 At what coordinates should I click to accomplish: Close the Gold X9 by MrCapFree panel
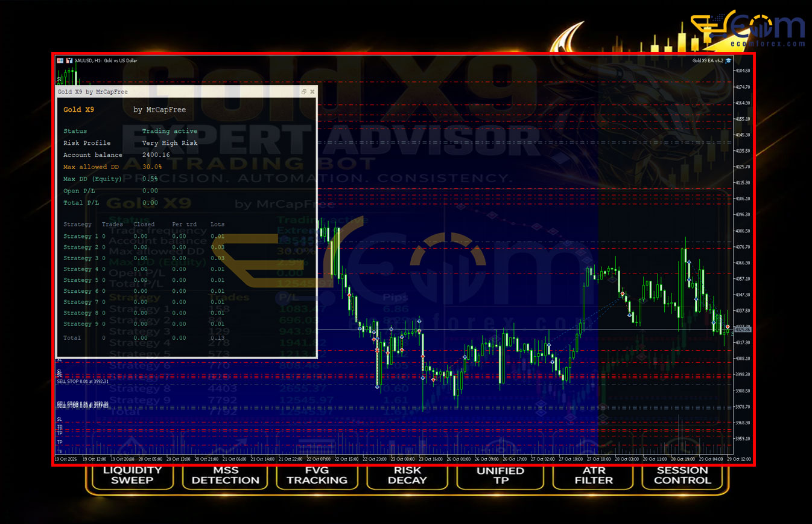pos(312,92)
